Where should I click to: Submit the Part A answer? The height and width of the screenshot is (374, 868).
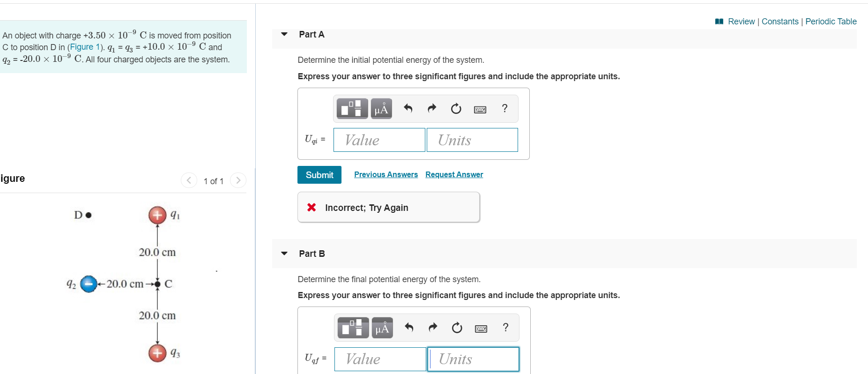coord(319,174)
